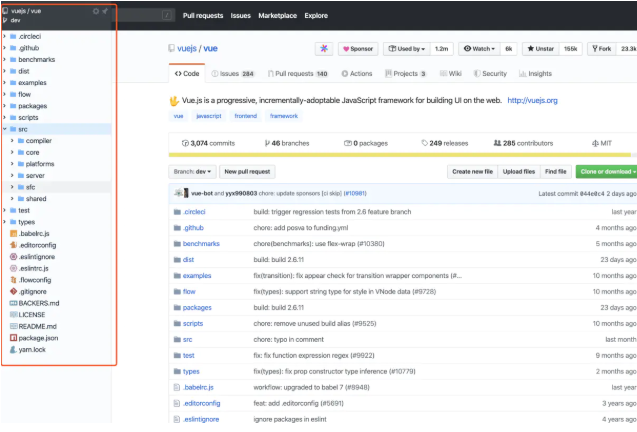The image size is (637, 432).
Task: Click the folder icon of the packages row
Action: tap(177, 308)
